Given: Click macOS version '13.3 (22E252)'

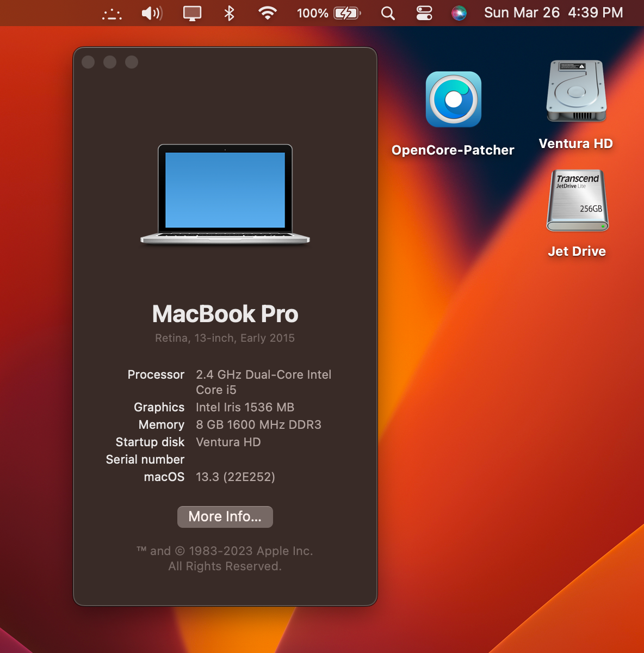Looking at the screenshot, I should click(236, 477).
